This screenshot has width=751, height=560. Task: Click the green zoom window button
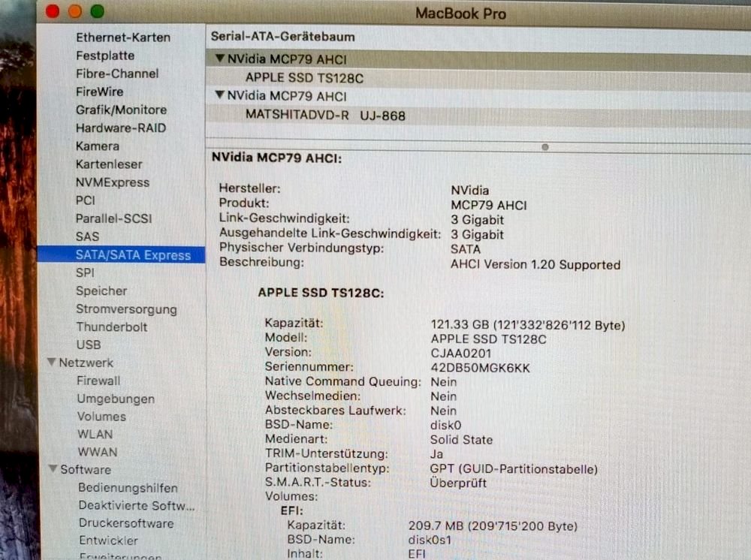click(x=98, y=11)
